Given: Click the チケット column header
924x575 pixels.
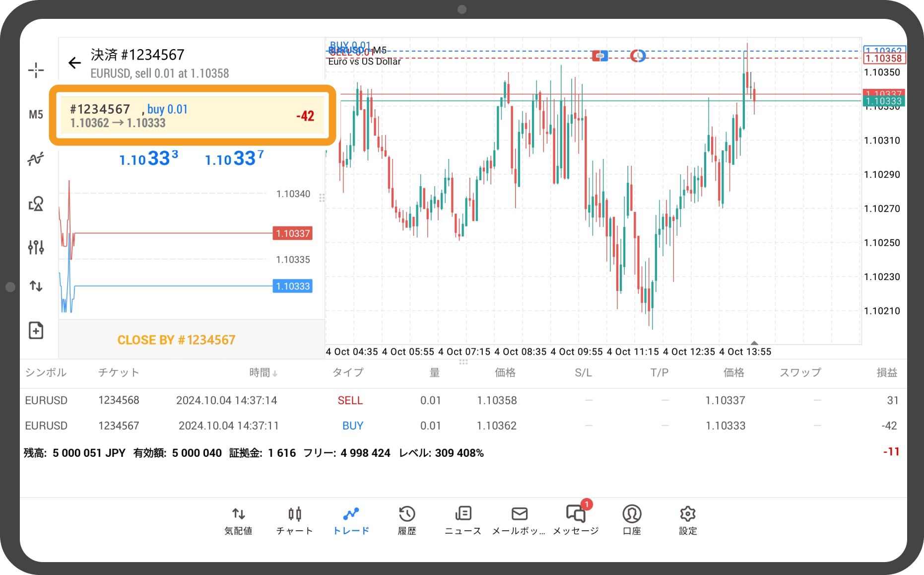Looking at the screenshot, I should point(119,372).
